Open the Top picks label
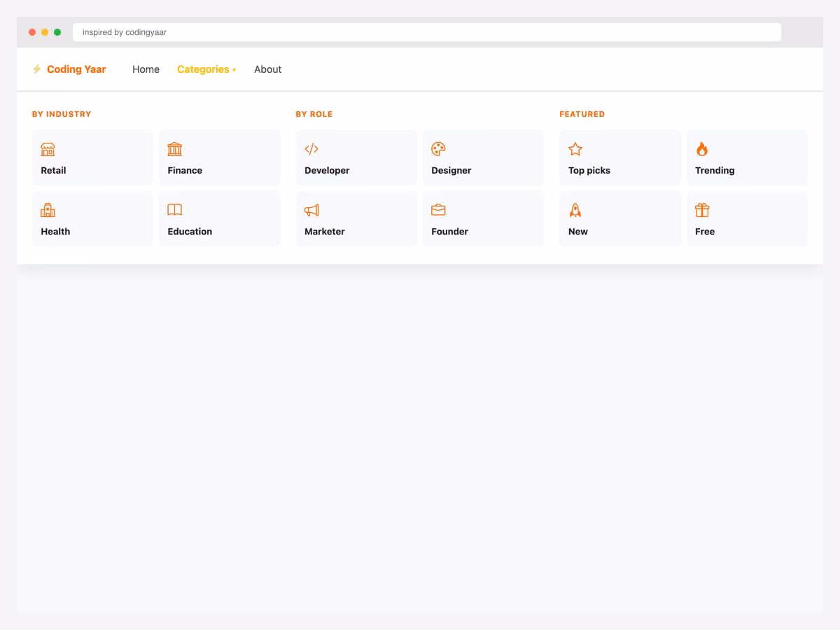Viewport: 840px width, 630px height. point(589,170)
